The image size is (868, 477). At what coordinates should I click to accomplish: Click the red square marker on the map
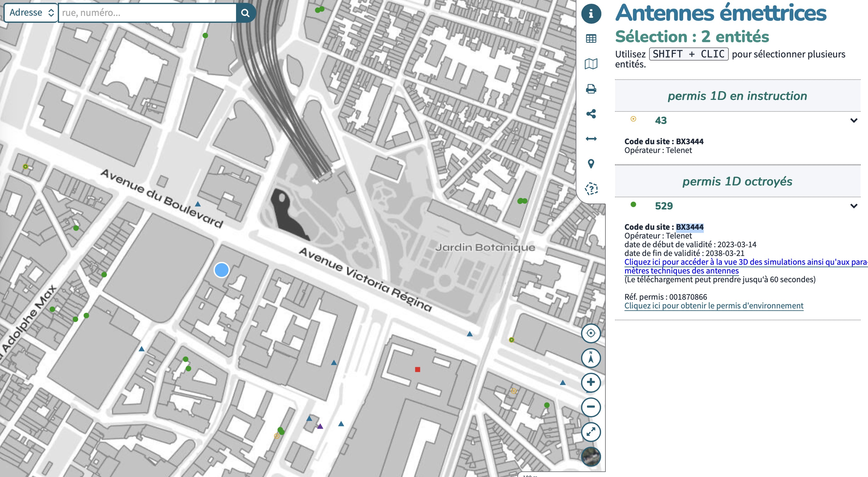tap(417, 370)
